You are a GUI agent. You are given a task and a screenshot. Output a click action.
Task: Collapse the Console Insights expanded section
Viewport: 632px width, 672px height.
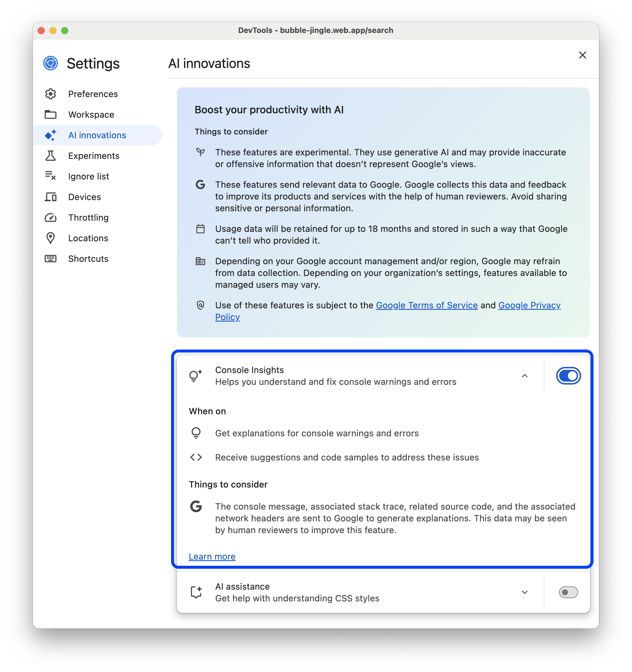pyautogui.click(x=524, y=376)
